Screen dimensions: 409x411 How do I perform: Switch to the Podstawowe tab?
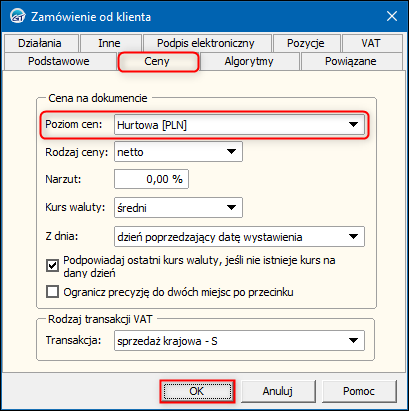coord(59,61)
